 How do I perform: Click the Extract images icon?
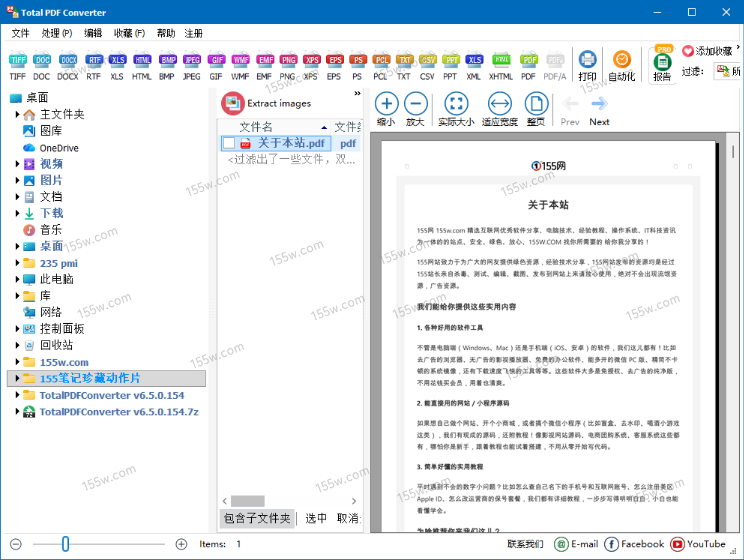click(233, 103)
